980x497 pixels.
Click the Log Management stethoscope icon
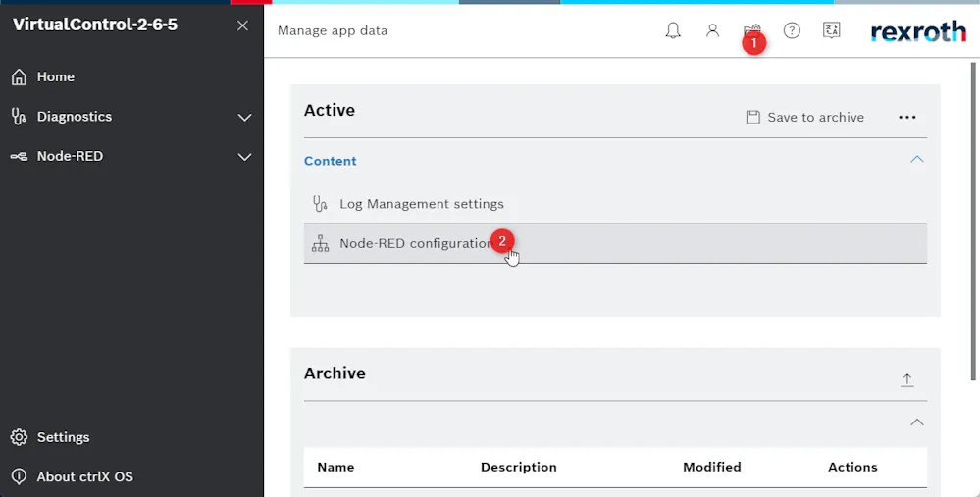tap(320, 204)
